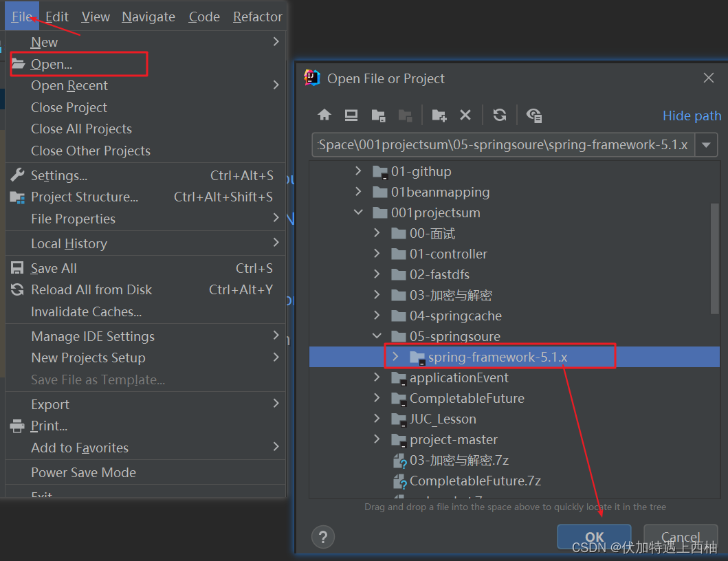This screenshot has width=728, height=561.
Task: Open the Edit menu
Action: point(57,16)
